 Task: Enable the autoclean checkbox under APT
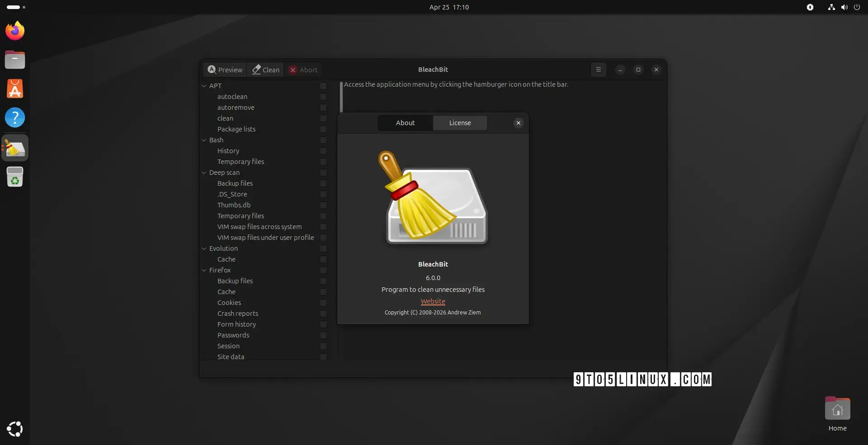(x=323, y=97)
